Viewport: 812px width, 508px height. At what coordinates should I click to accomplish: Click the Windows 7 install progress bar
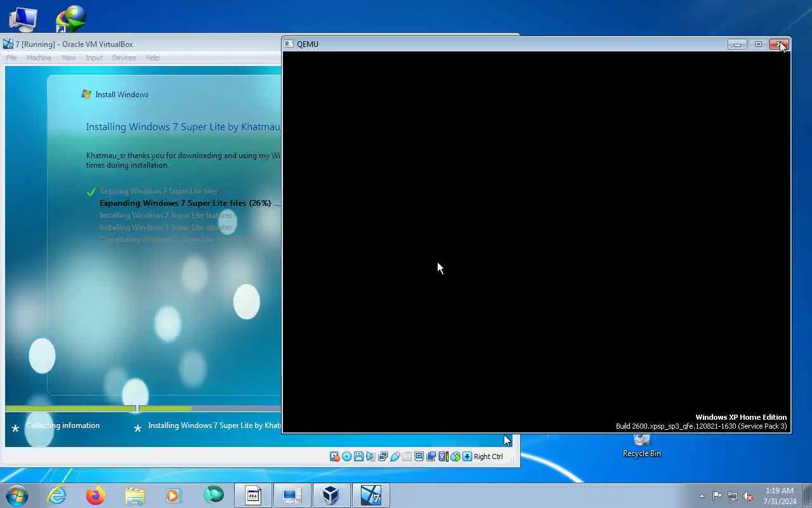pos(143,408)
